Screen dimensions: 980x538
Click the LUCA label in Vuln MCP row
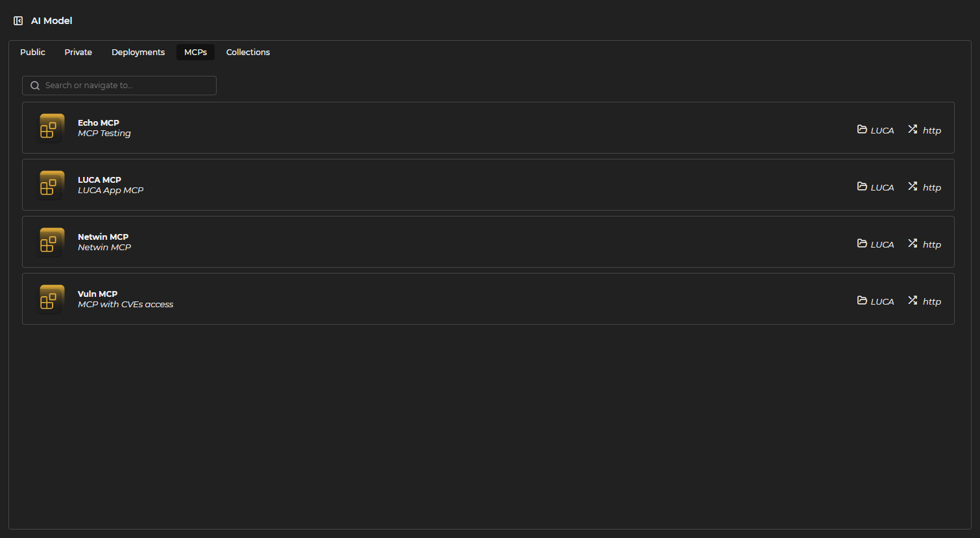(x=882, y=301)
